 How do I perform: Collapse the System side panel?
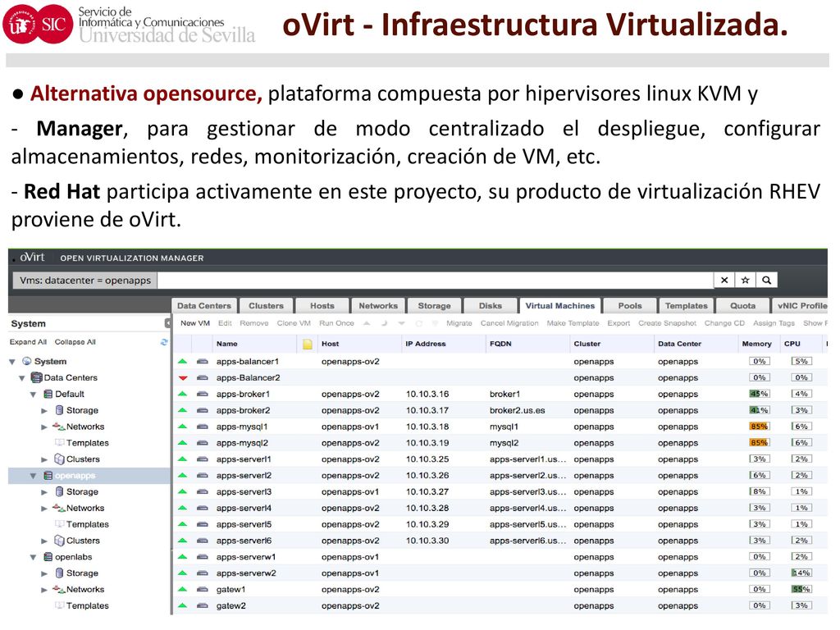point(167,323)
